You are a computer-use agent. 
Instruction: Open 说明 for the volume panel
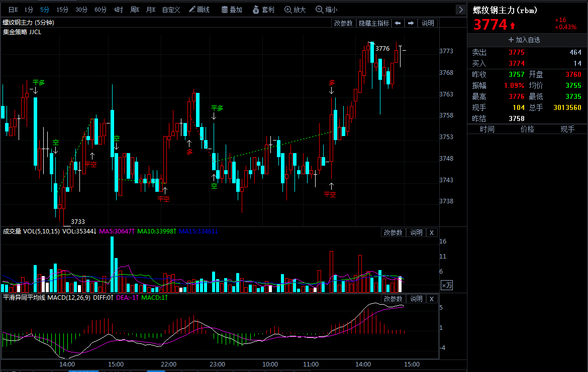[x=416, y=232]
